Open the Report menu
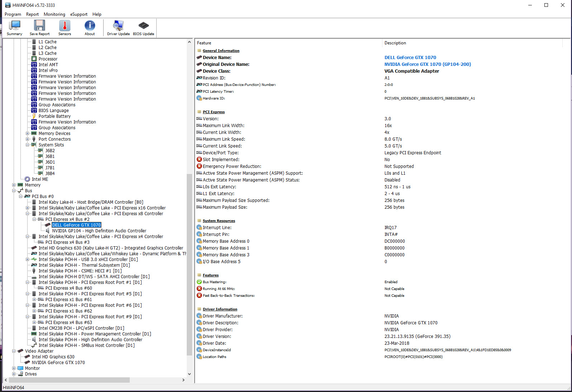 coord(32,14)
